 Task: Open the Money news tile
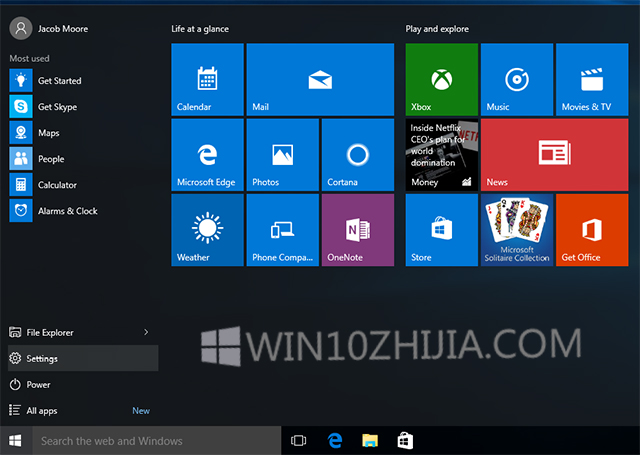[x=442, y=155]
